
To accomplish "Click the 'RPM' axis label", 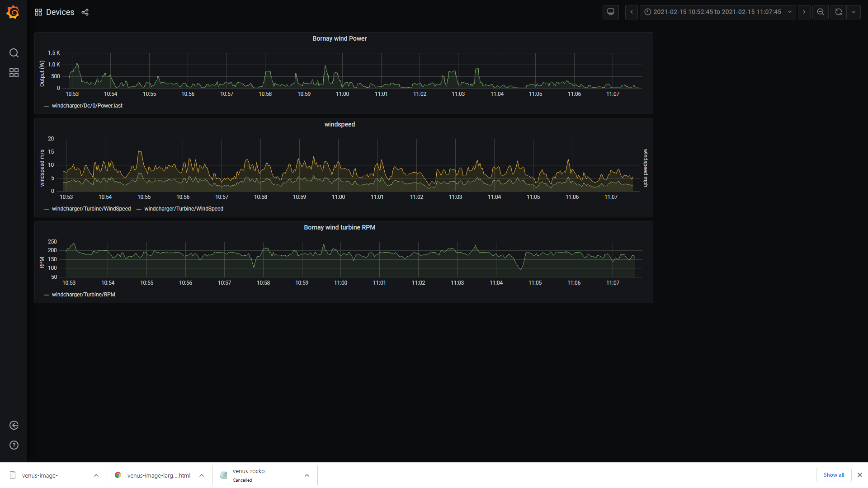I will pos(42,263).
